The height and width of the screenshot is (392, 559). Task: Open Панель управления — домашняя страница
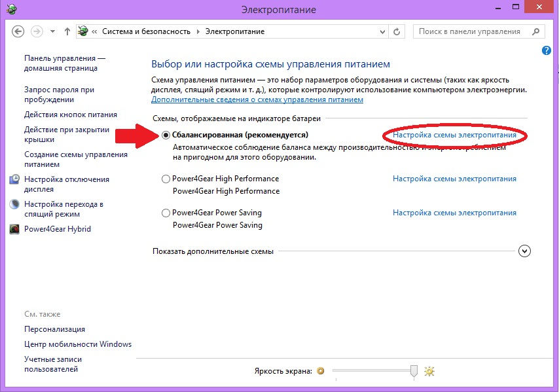coord(65,63)
